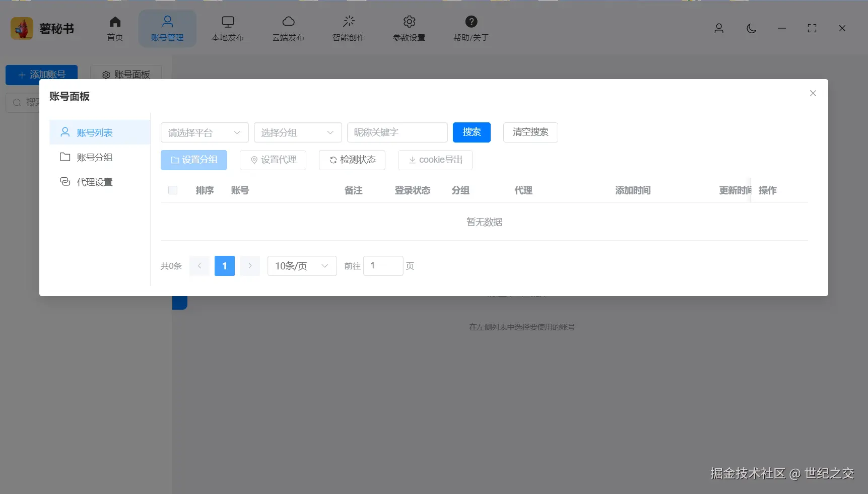The image size is (868, 494).
Task: Type in the 昵称关键字 keyword field
Action: (x=397, y=132)
